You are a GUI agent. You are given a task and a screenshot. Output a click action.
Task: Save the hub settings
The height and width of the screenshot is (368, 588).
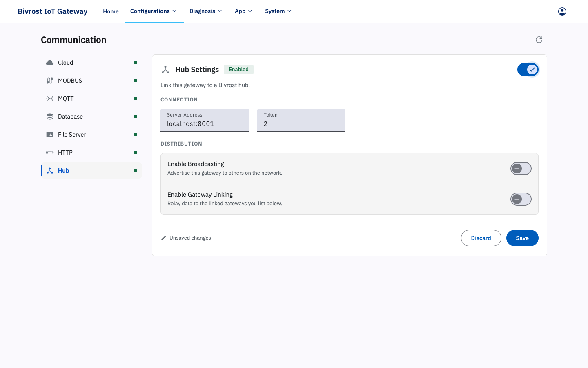pyautogui.click(x=522, y=238)
